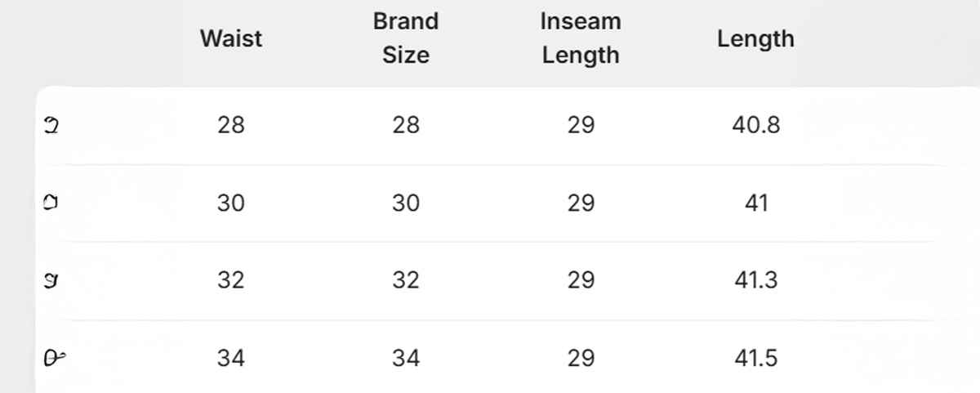This screenshot has width=980, height=393.
Task: Click the Waist column header
Action: [231, 38]
